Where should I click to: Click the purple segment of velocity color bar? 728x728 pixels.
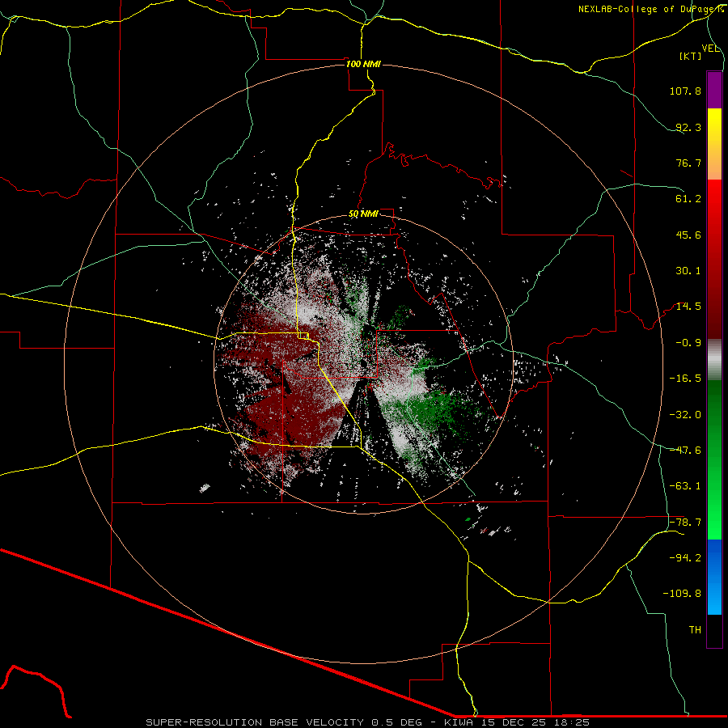(x=714, y=90)
